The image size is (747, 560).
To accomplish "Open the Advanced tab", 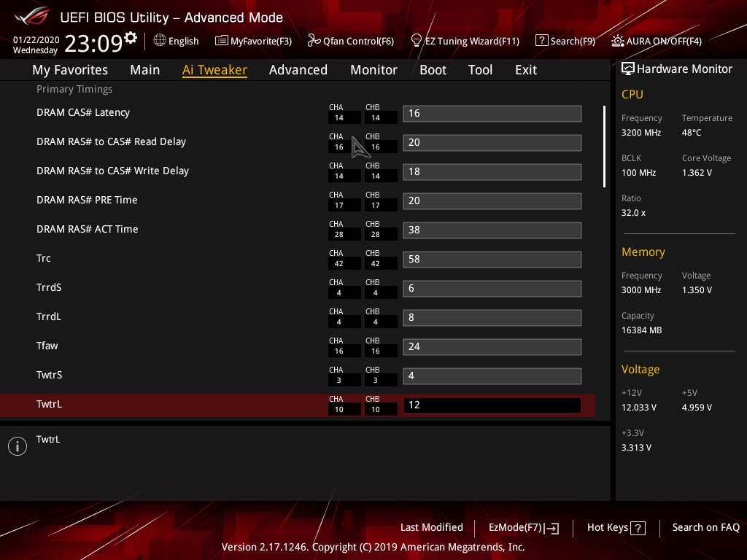I will 298,70.
